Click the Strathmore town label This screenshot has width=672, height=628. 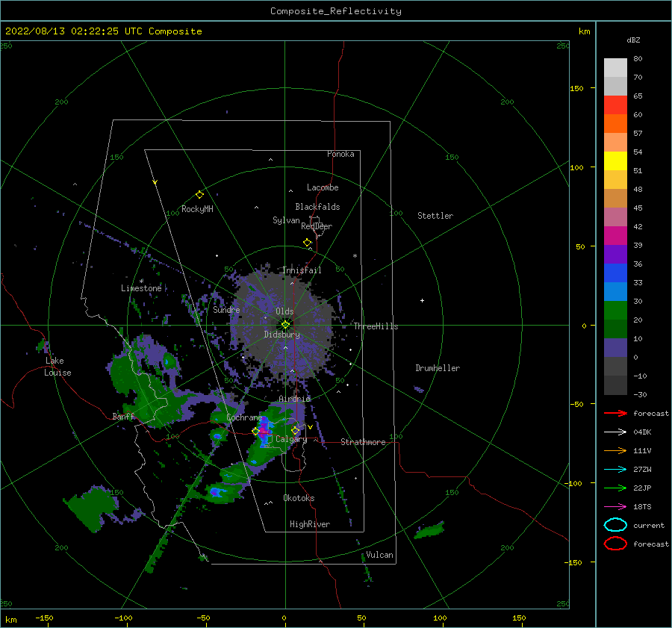(363, 442)
